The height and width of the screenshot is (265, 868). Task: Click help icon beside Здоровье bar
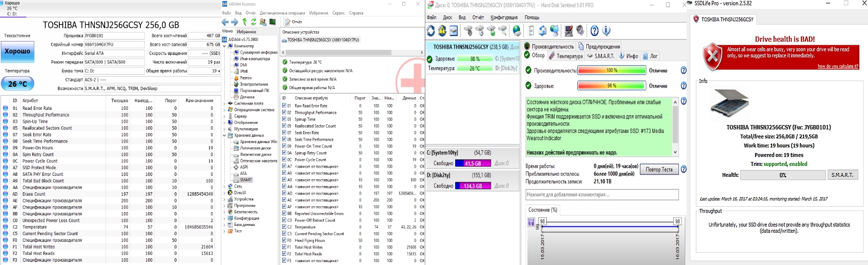[x=683, y=86]
